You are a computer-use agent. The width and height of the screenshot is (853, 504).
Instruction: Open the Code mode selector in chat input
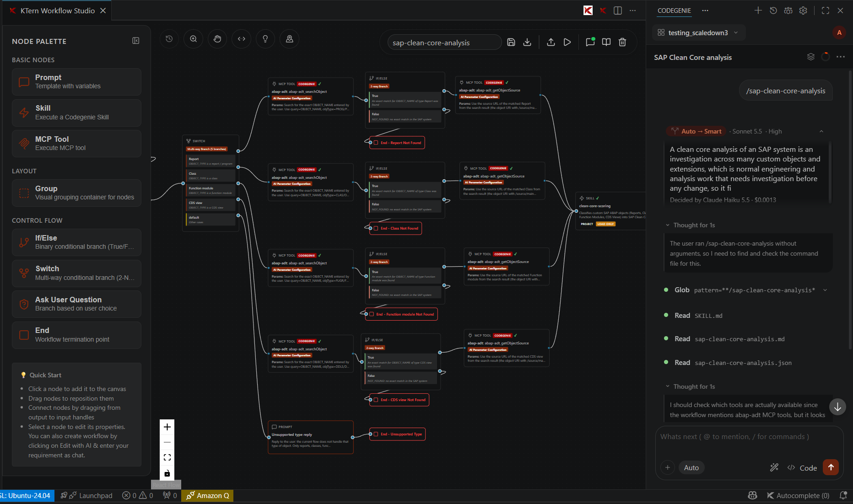(802, 468)
